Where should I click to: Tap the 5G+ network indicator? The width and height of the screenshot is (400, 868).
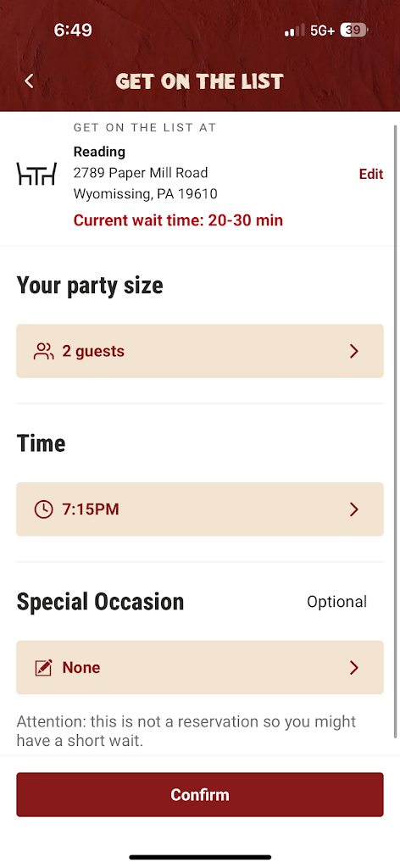323,31
